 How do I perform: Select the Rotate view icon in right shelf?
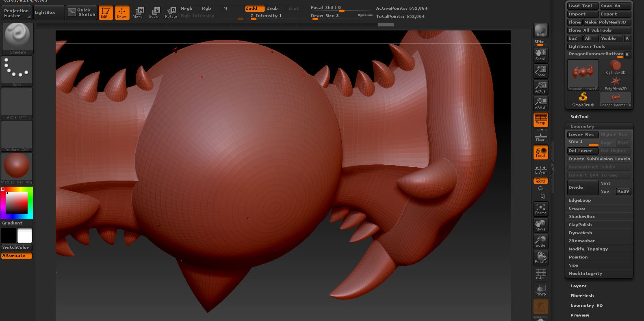[x=540, y=258]
